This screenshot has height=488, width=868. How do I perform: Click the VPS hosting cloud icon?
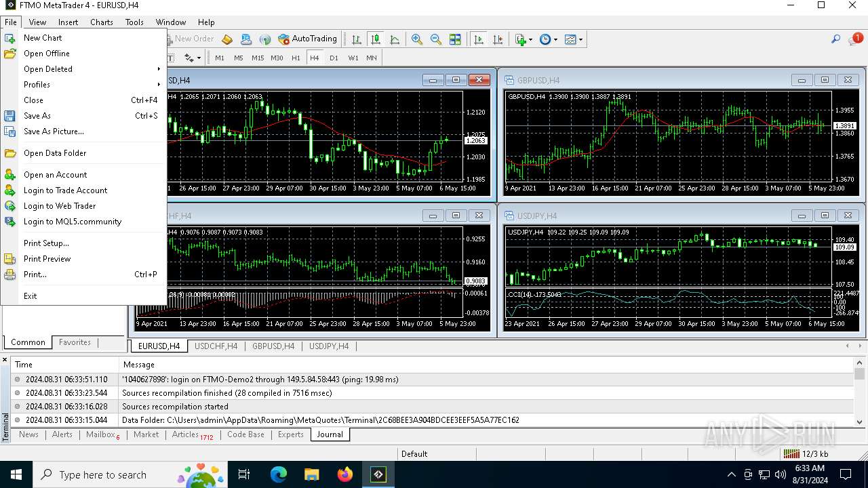246,39
